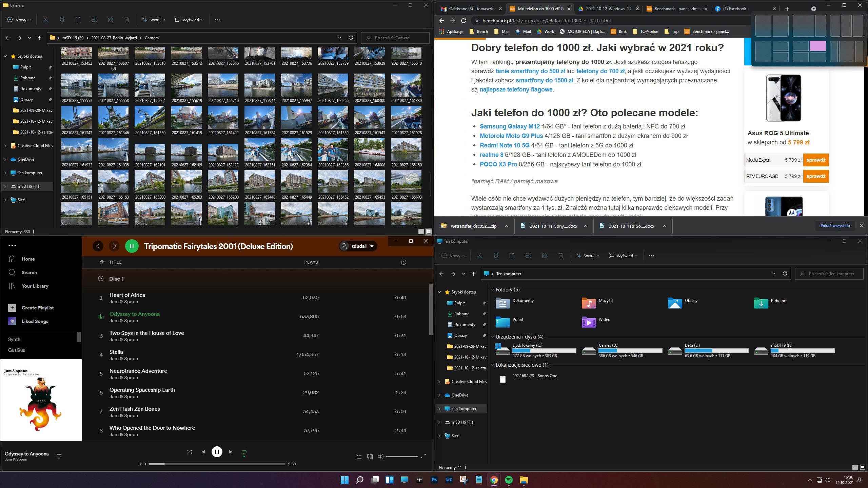Viewport: 868px width, 488px height.
Task: Switch Camera window to large thumbnails view
Action: (x=429, y=231)
